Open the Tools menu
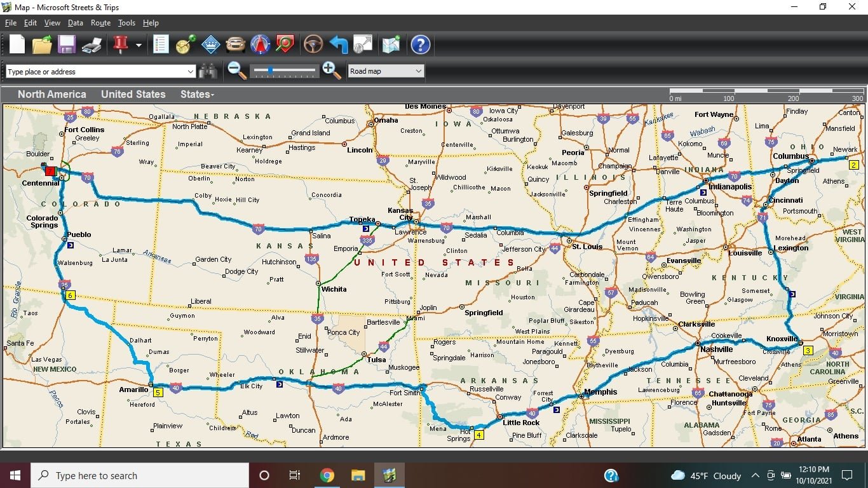The height and width of the screenshot is (488, 868). pos(126,23)
